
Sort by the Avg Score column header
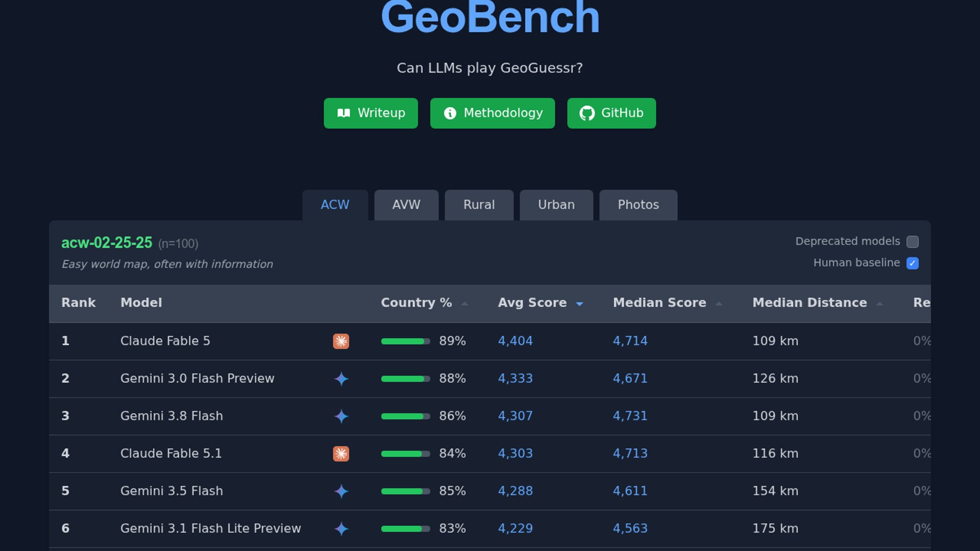pyautogui.click(x=540, y=303)
